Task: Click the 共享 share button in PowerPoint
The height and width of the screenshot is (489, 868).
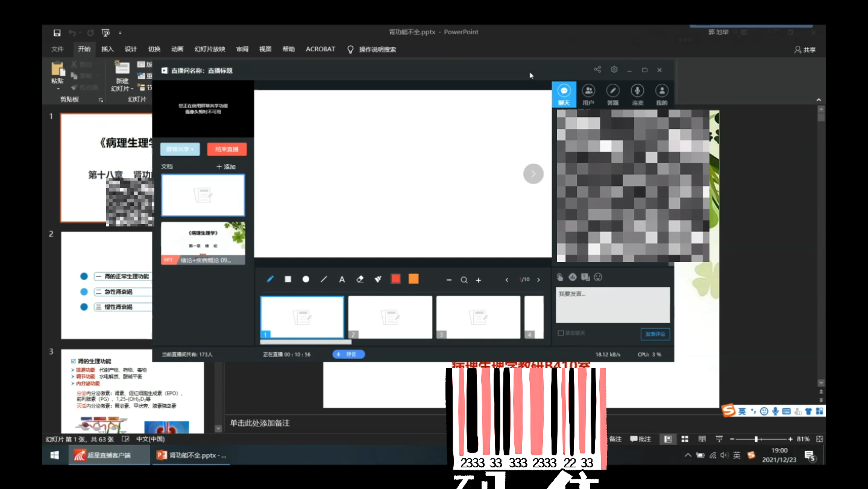Action: (805, 50)
